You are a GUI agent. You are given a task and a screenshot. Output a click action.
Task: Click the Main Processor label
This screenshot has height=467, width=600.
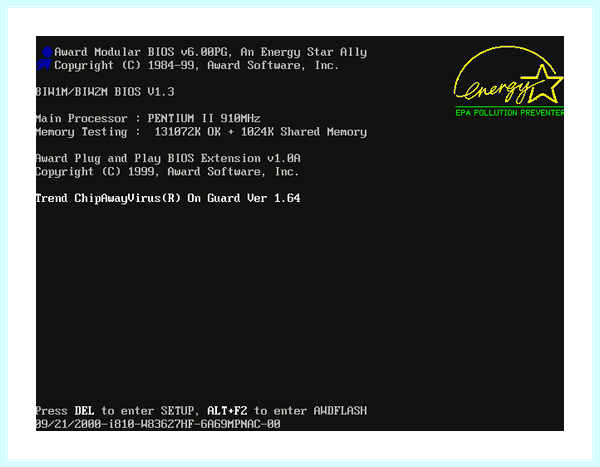[82, 118]
